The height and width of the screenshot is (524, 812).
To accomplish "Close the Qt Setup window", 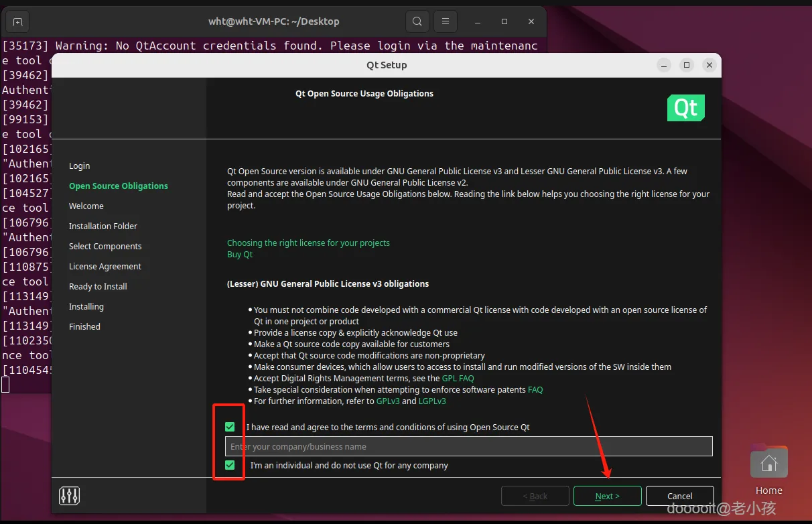I will coord(709,65).
